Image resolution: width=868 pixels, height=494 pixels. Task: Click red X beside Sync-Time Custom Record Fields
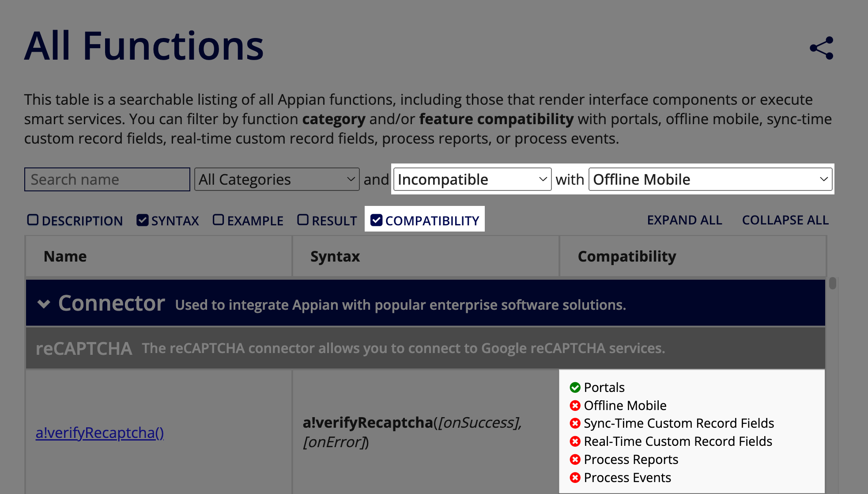[x=575, y=423]
